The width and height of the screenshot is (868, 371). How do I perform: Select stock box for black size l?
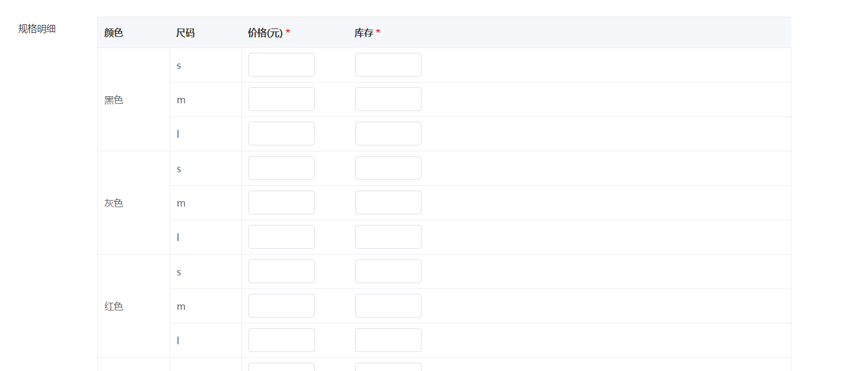point(388,134)
